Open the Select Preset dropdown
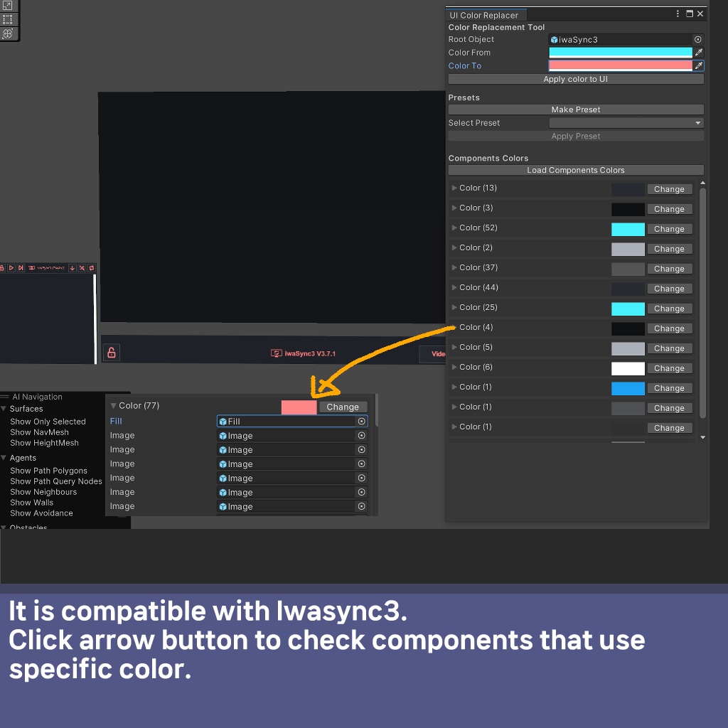 coord(625,122)
